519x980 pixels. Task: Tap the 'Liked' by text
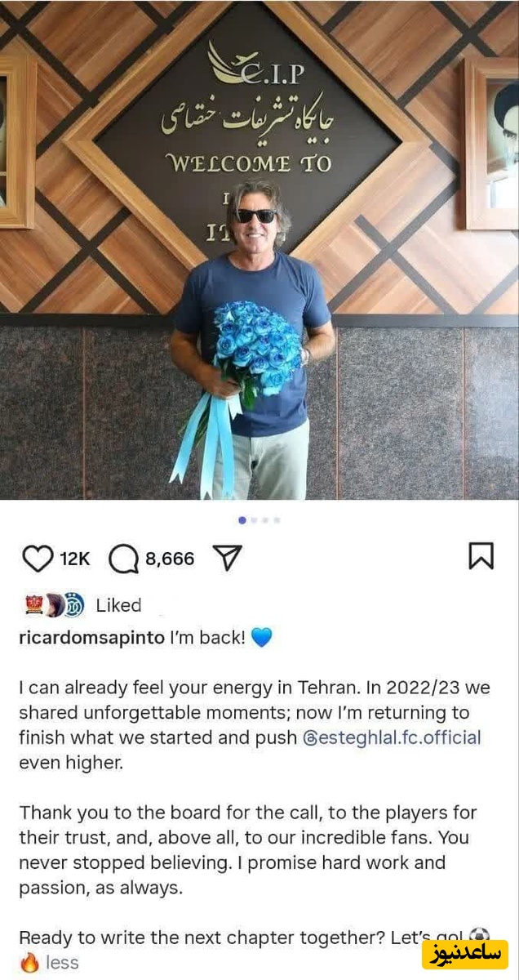pyautogui.click(x=118, y=605)
